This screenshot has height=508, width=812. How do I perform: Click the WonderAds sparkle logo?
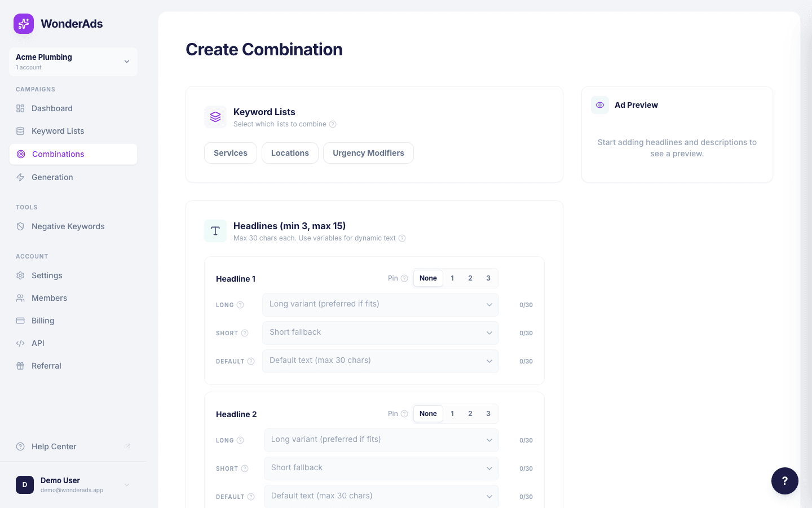tap(24, 24)
